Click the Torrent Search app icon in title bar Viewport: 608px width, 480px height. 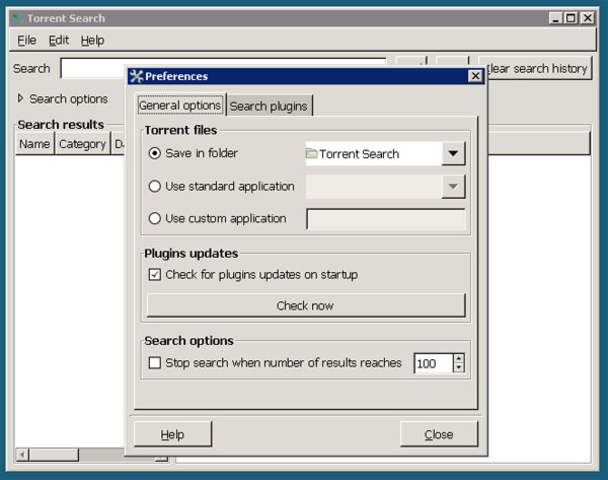(17, 19)
